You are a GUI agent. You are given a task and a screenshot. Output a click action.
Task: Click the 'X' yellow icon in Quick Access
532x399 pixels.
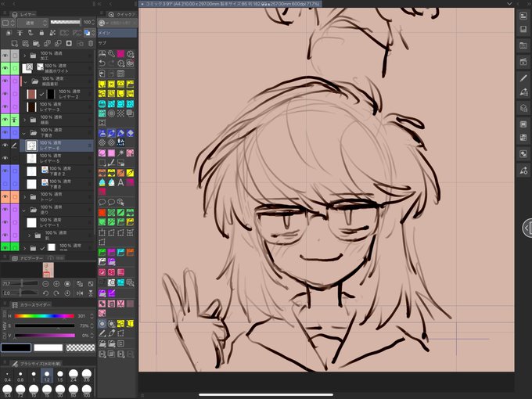(x=111, y=84)
